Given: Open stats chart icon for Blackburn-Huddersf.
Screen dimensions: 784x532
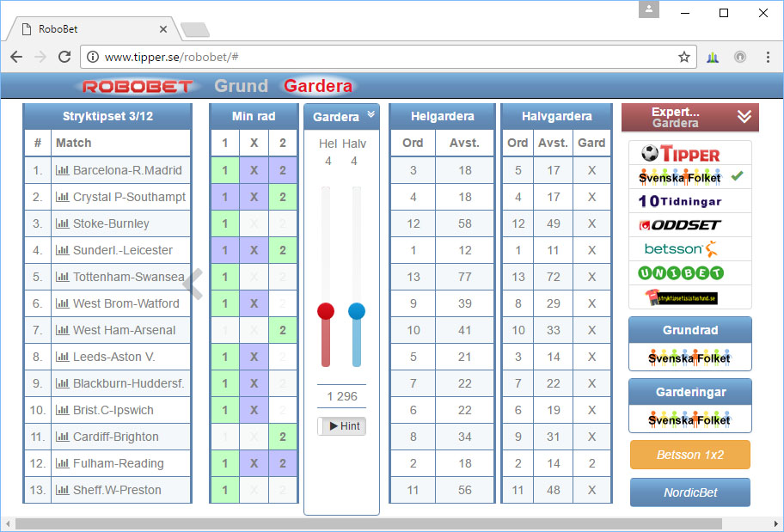Looking at the screenshot, I should click(62, 383).
